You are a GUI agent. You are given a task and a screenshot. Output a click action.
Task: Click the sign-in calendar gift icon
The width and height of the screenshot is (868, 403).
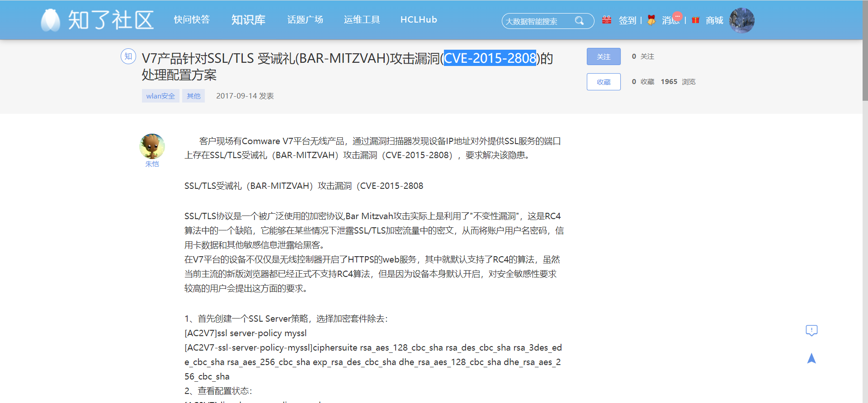pyautogui.click(x=607, y=20)
